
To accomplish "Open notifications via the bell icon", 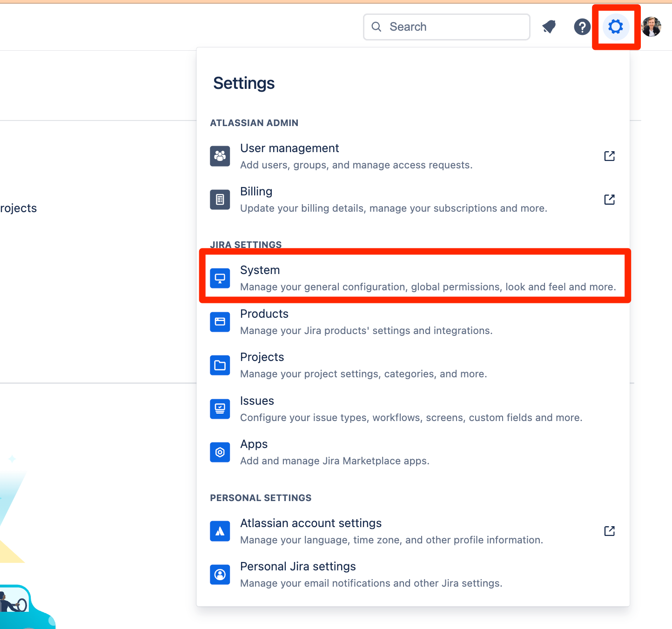I will point(549,27).
